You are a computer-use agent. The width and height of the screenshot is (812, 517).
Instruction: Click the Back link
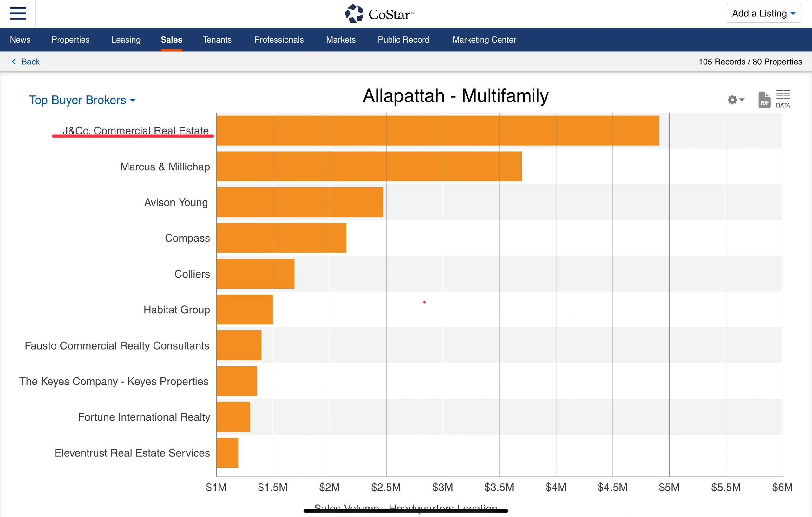click(x=30, y=62)
